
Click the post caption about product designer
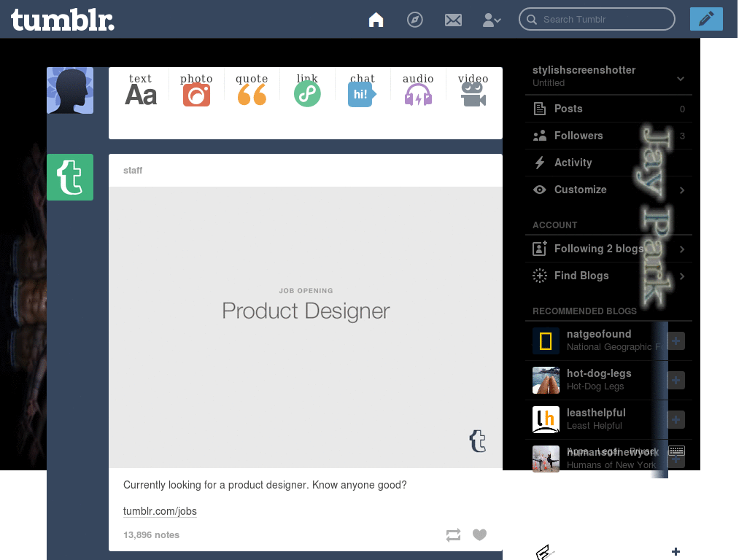265,485
